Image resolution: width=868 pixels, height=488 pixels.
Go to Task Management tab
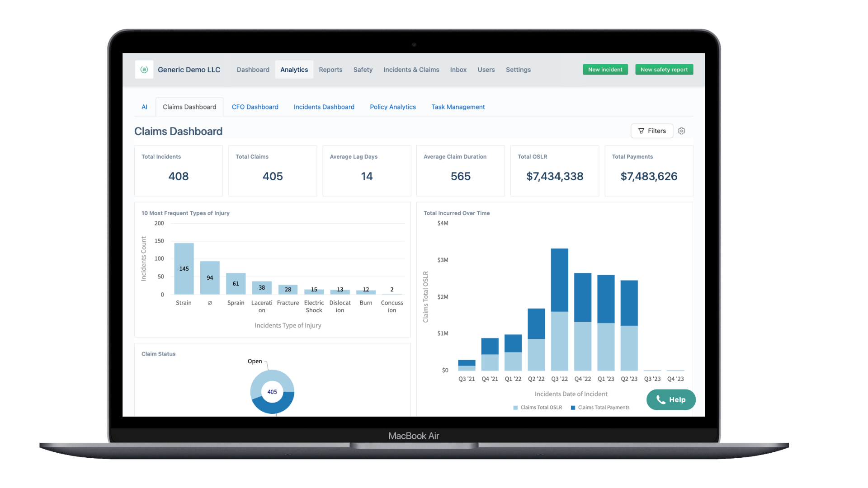click(x=458, y=107)
